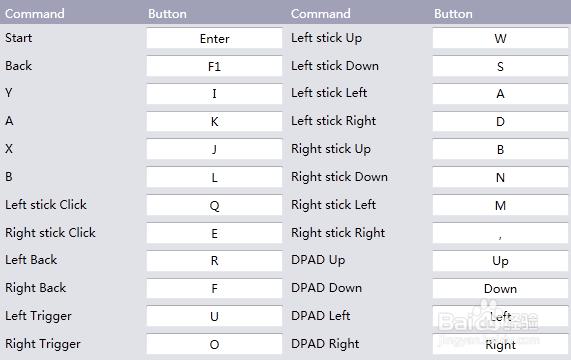Click the Back button mapping field F1

[x=214, y=66]
